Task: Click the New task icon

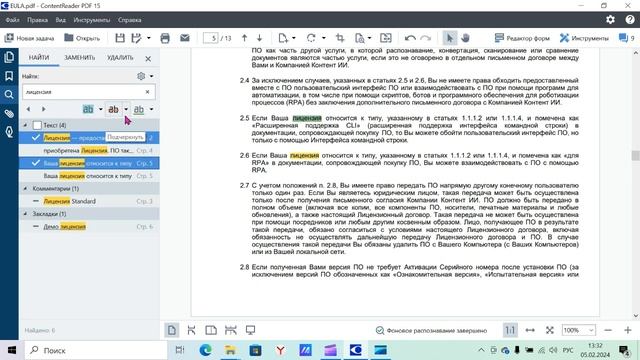Action: tap(9, 38)
